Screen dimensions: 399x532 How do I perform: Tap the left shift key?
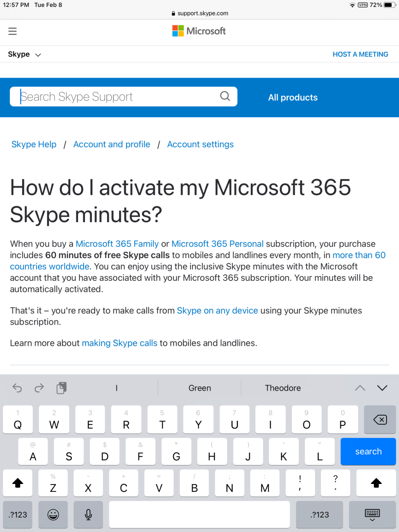point(18,483)
